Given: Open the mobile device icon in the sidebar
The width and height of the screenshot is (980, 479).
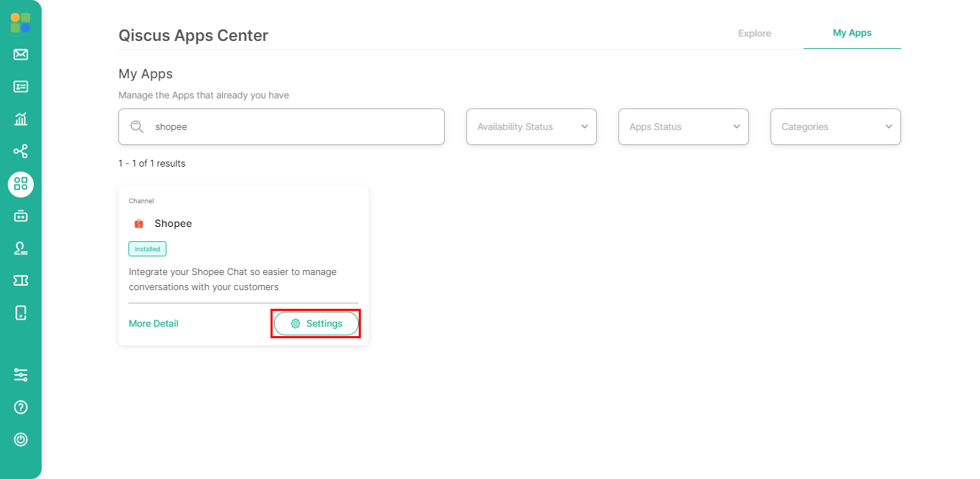Looking at the screenshot, I should [21, 313].
